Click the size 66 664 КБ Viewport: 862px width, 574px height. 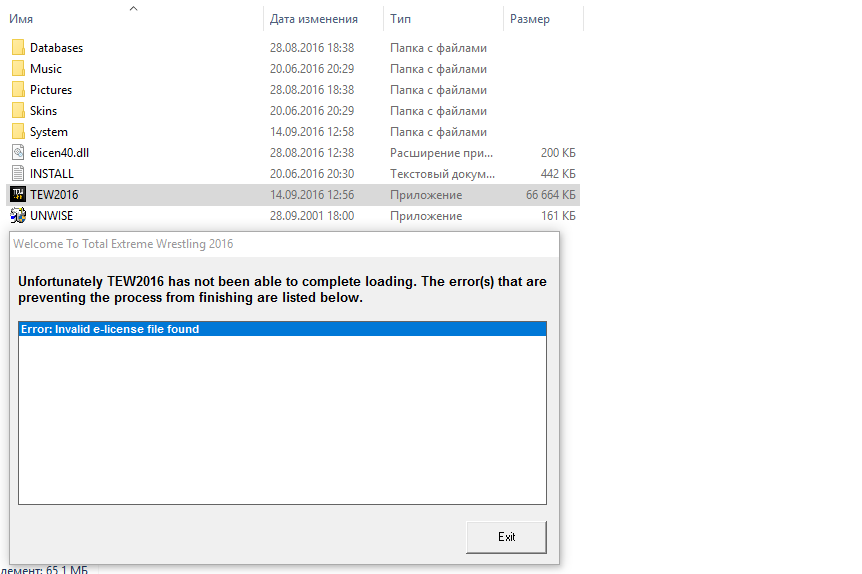pos(550,195)
